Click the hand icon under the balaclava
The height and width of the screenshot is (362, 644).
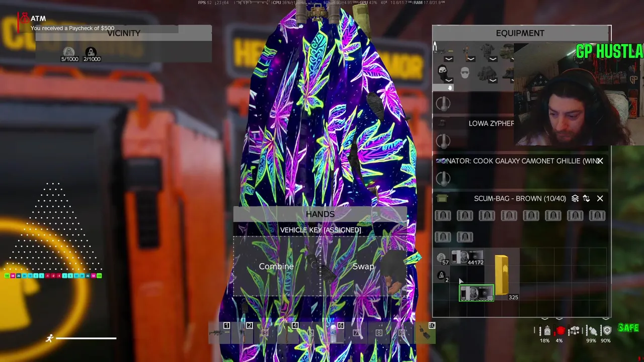tap(450, 87)
